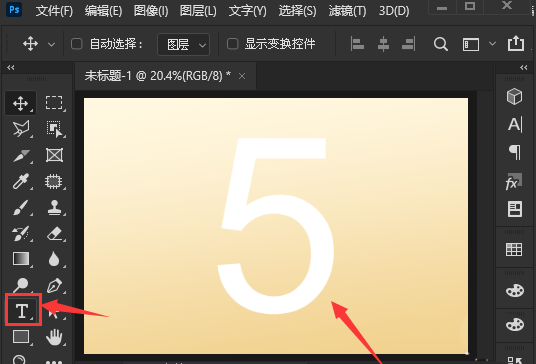Open the 图像(I) menu
Viewport: 536px width, 364px height.
151,11
